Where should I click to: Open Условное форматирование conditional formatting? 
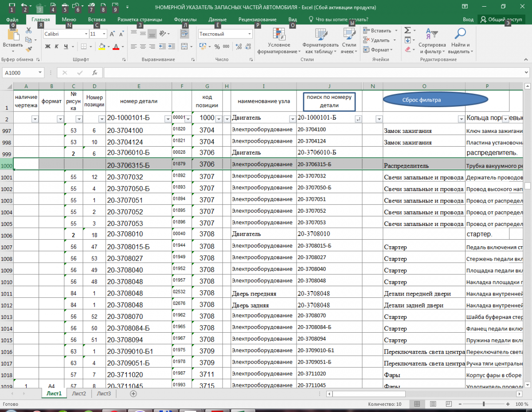click(279, 41)
